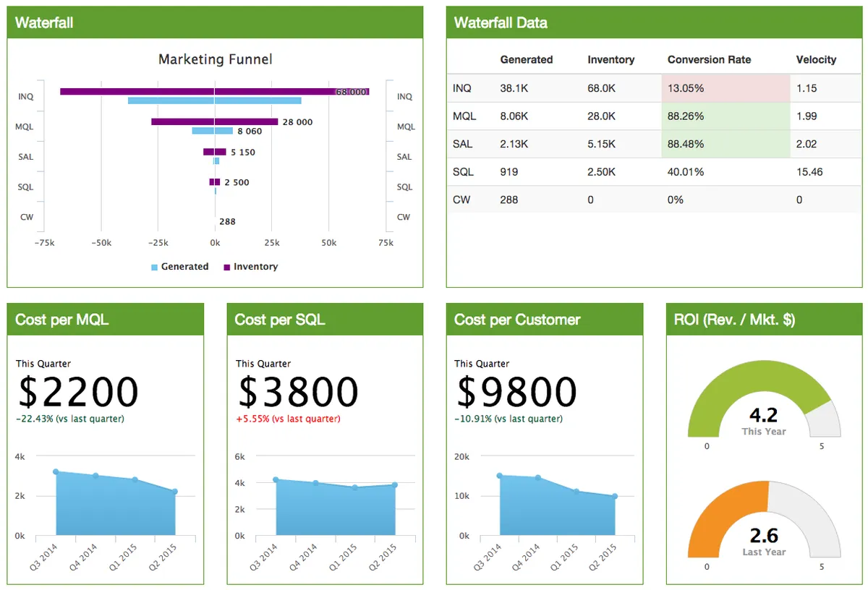
Task: Click the purple INQ inventory bar
Action: coord(145,92)
